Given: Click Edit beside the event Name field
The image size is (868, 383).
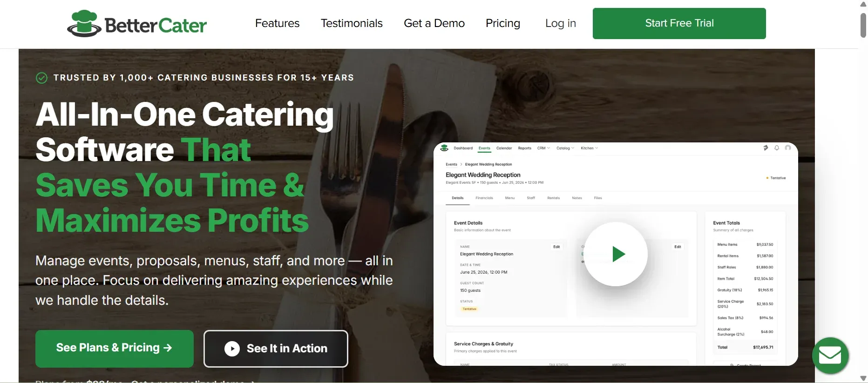Looking at the screenshot, I should (x=556, y=247).
